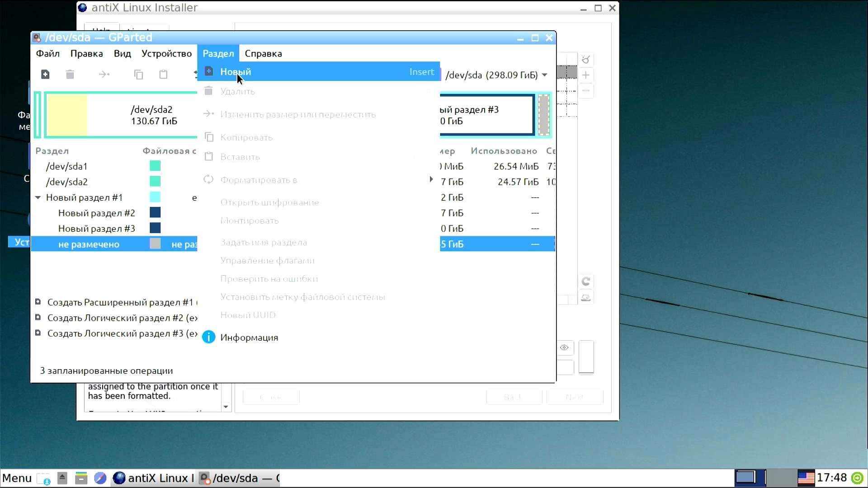Click the new-partition icon in GParted's toolbar
868x488 pixels.
(x=45, y=75)
